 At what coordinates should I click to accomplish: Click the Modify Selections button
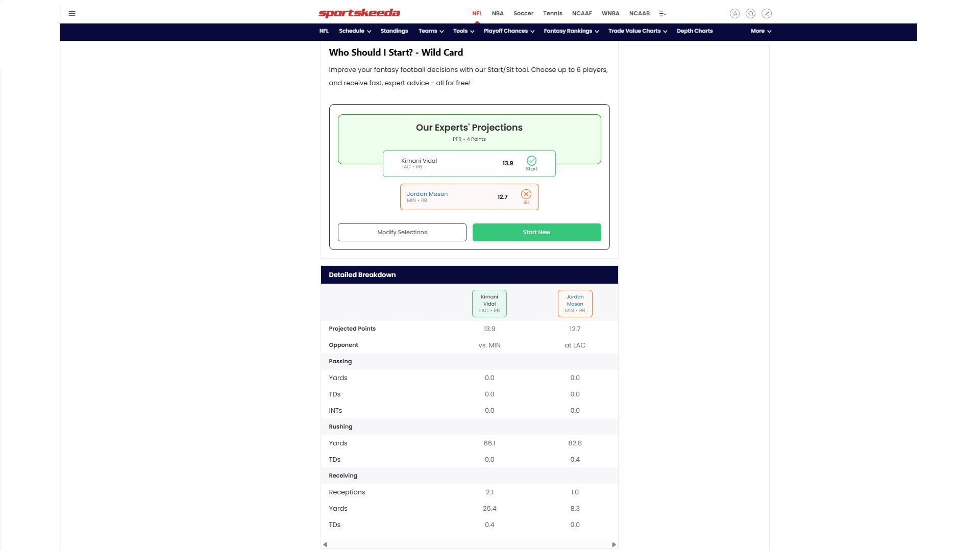tap(402, 232)
